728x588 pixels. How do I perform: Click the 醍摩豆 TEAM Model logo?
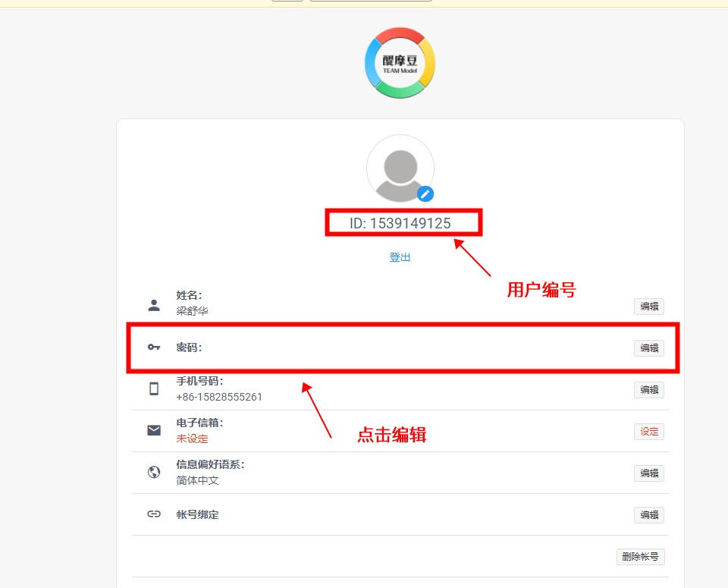(x=400, y=63)
